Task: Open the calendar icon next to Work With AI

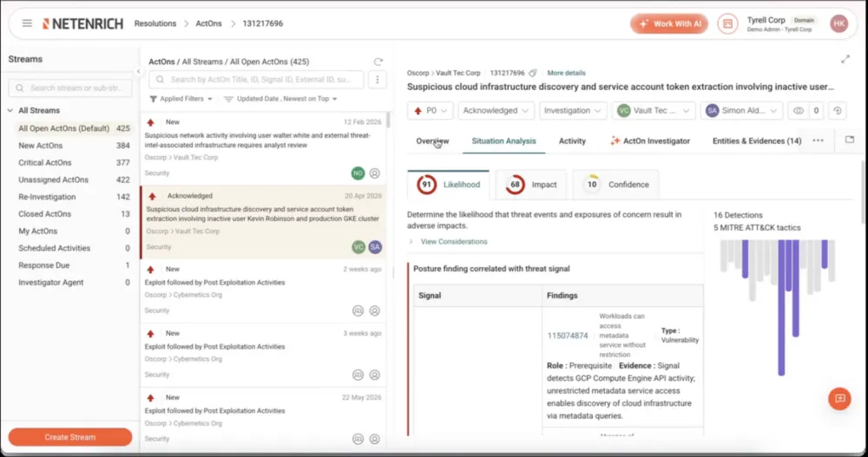Action: coord(727,23)
